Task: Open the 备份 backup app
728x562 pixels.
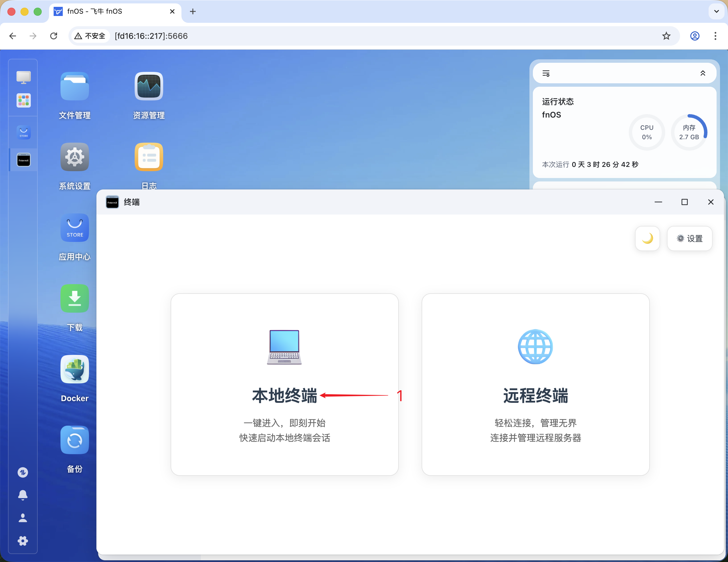Action: (x=75, y=440)
